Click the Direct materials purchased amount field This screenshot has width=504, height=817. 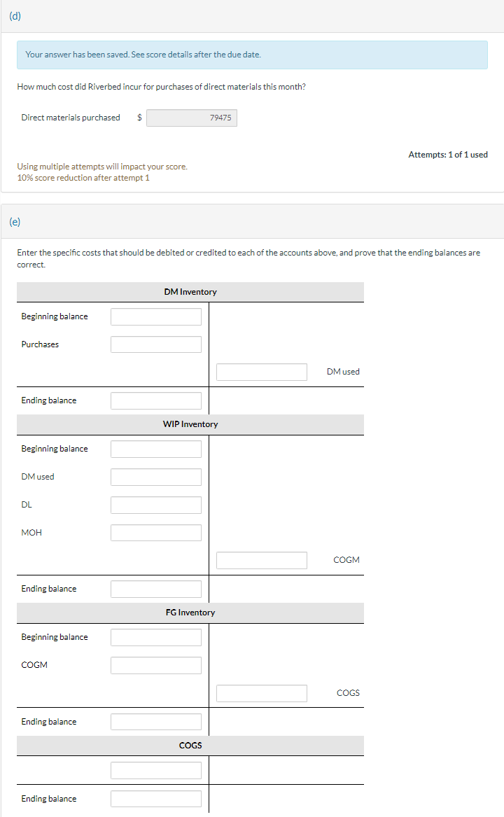[192, 118]
